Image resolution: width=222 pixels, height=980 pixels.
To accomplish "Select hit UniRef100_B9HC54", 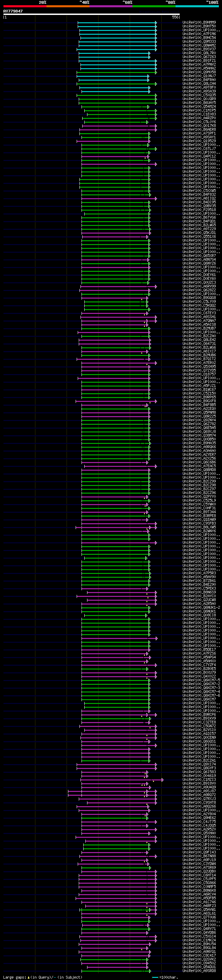I will pos(199,38).
